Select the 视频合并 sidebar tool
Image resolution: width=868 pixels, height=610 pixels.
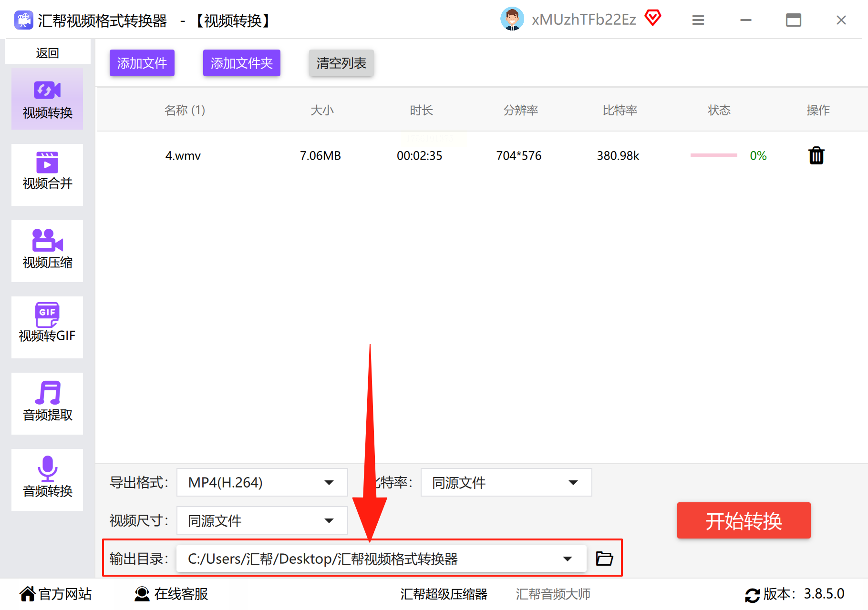click(x=47, y=174)
